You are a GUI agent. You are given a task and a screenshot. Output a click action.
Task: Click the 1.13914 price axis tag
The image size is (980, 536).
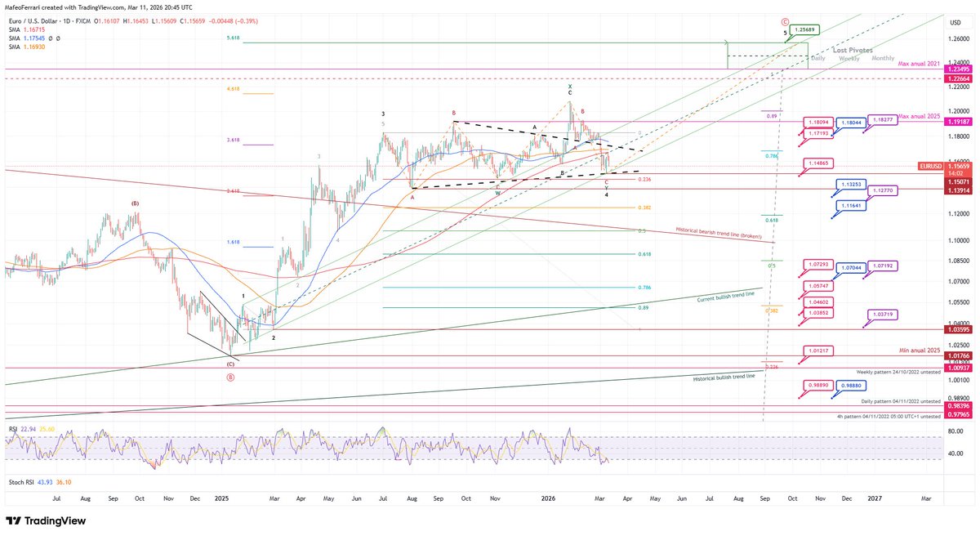959,189
